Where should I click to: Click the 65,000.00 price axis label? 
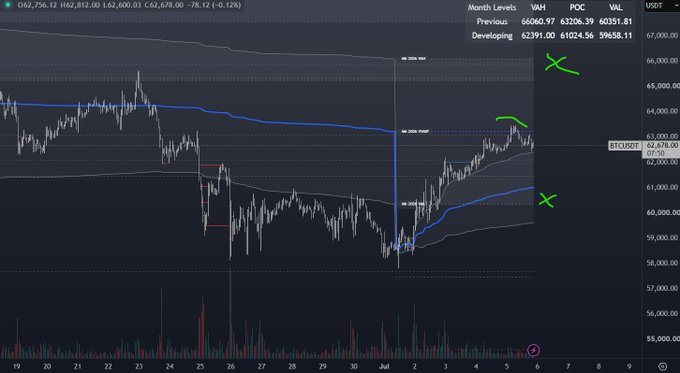[662, 86]
